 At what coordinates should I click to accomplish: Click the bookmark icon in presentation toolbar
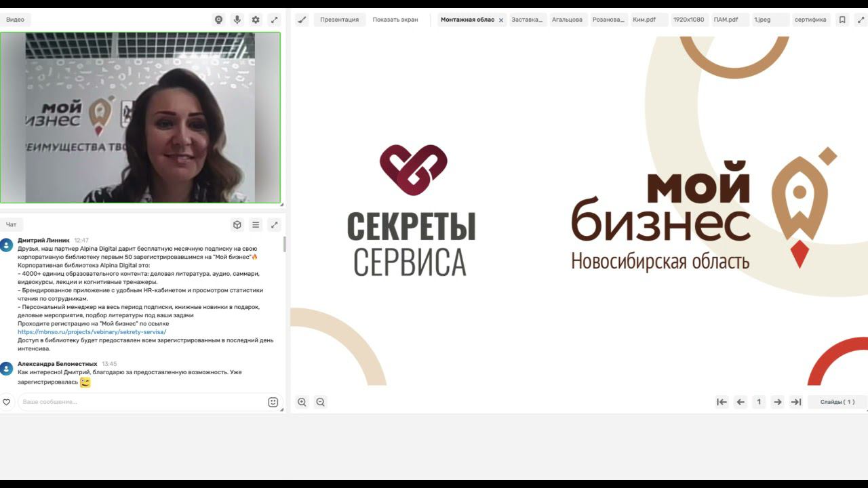point(842,20)
